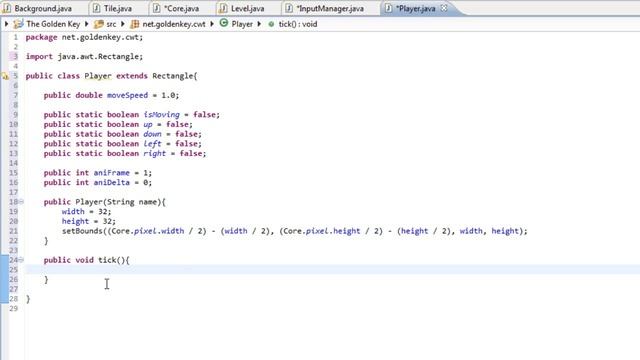640x360 pixels.
Task: Click the Core.java file icon
Action: pyautogui.click(x=156, y=8)
